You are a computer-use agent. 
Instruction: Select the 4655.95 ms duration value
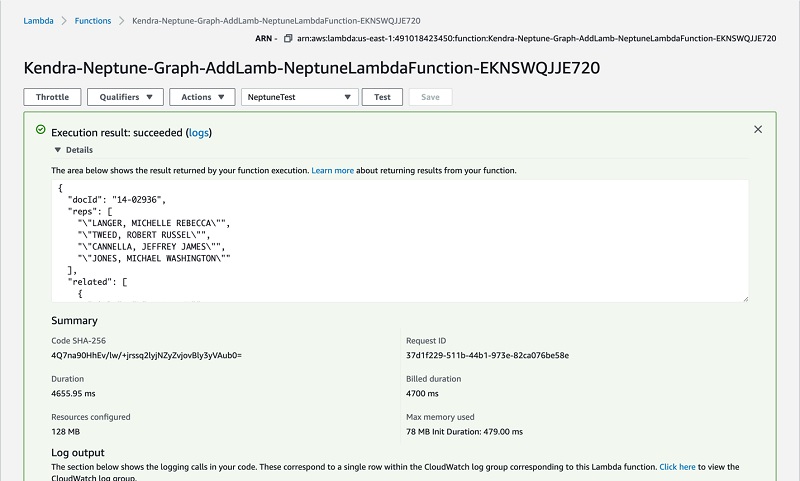coord(73,393)
